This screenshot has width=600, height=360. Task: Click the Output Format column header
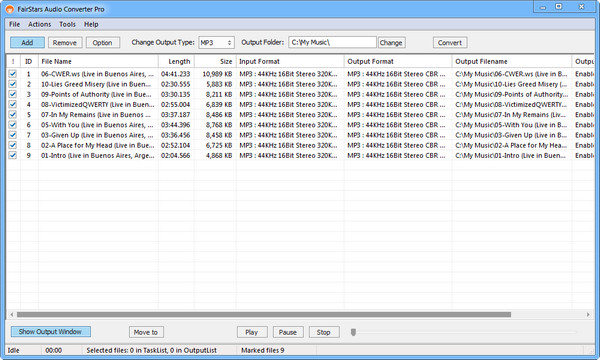[398, 61]
